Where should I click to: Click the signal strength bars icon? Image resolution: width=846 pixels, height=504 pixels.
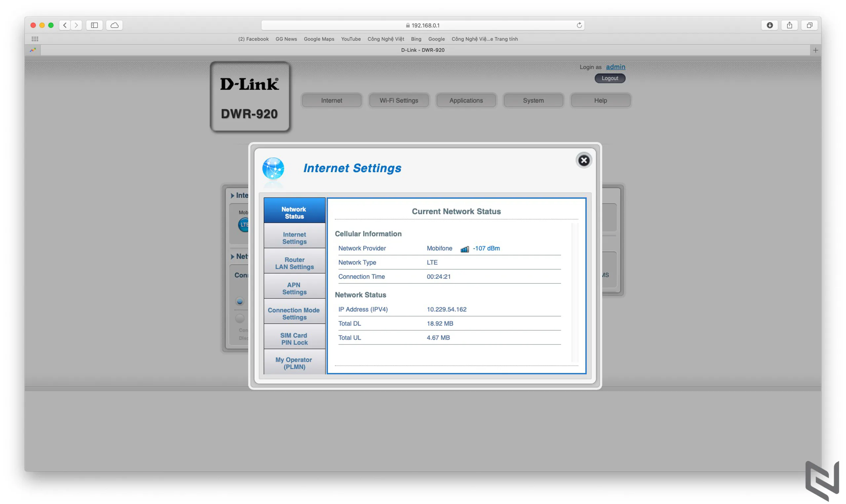(x=464, y=249)
